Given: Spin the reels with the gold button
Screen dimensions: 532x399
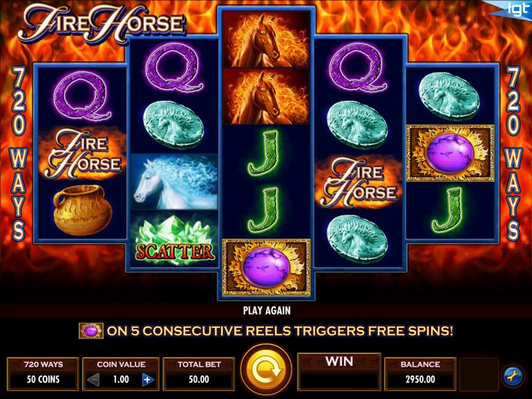Looking at the screenshot, I should tap(266, 370).
